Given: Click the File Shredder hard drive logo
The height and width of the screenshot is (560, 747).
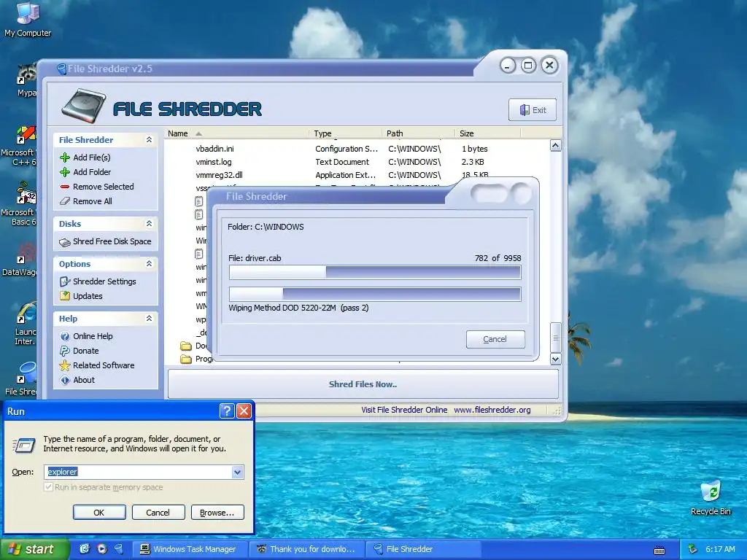Looking at the screenshot, I should coord(84,106).
